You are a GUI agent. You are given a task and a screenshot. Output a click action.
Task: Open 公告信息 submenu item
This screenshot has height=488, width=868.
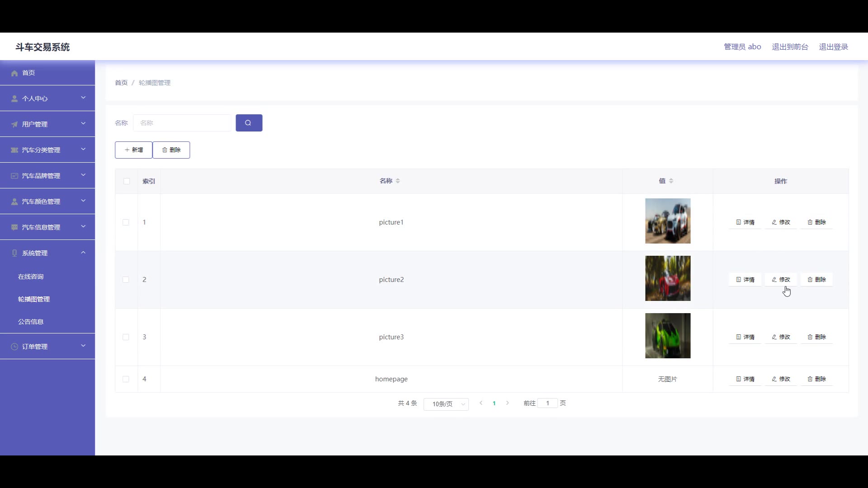point(31,322)
